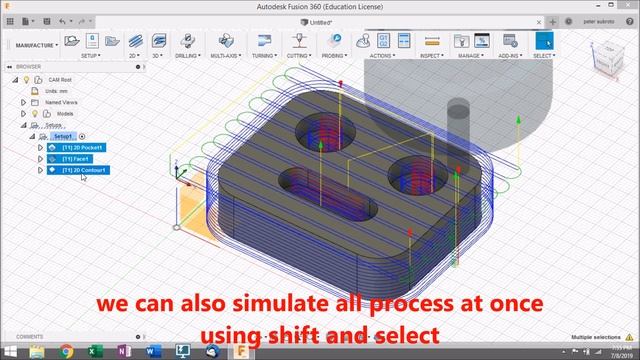Select the Untitled document tab
640x360 pixels.
pos(316,22)
